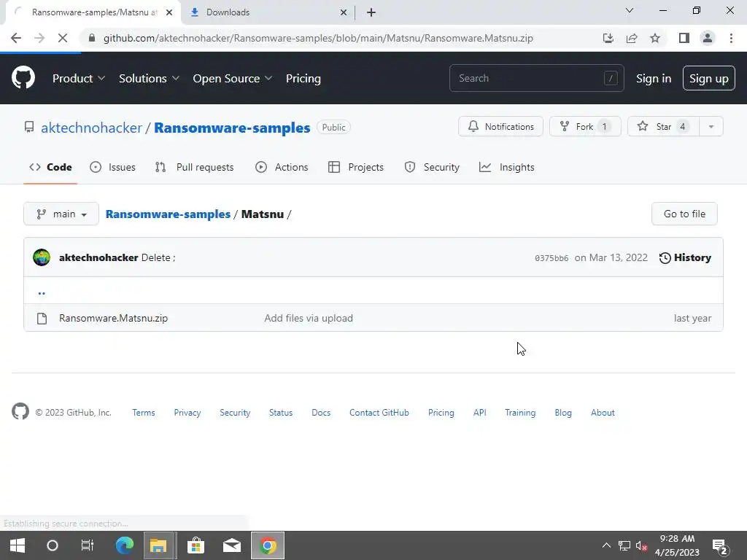This screenshot has width=747, height=560.
Task: Open the Security footer link
Action: tap(235, 413)
